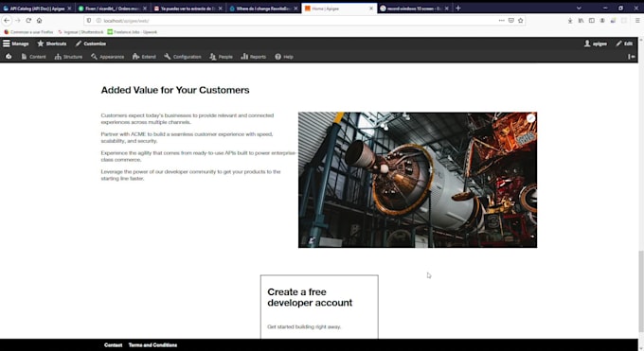644x351 pixels.
Task: Click the Save to Pocket icon
Action: pyautogui.click(x=510, y=21)
